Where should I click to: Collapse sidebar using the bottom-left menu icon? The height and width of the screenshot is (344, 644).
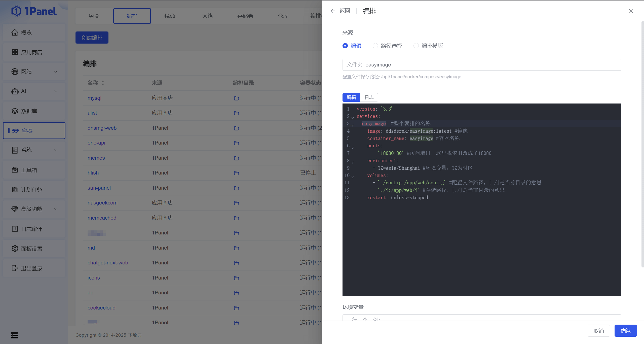click(14, 335)
